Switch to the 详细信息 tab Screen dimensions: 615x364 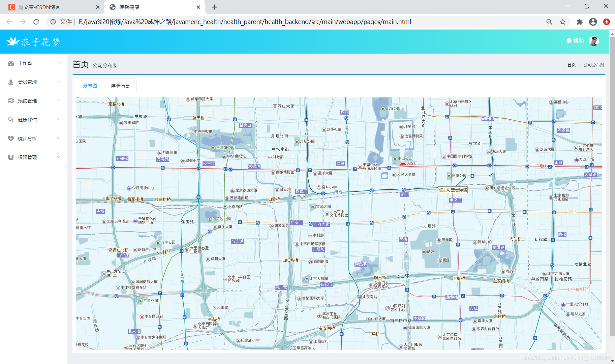pyautogui.click(x=120, y=86)
